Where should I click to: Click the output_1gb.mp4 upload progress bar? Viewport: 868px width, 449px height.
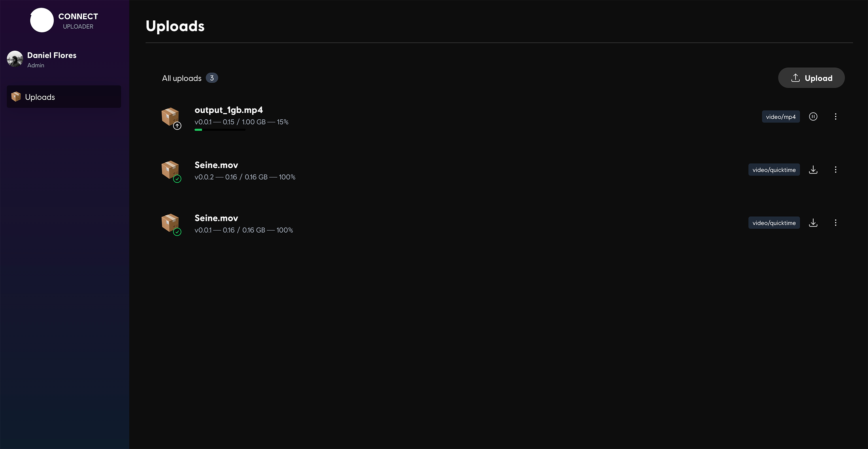[x=220, y=130]
